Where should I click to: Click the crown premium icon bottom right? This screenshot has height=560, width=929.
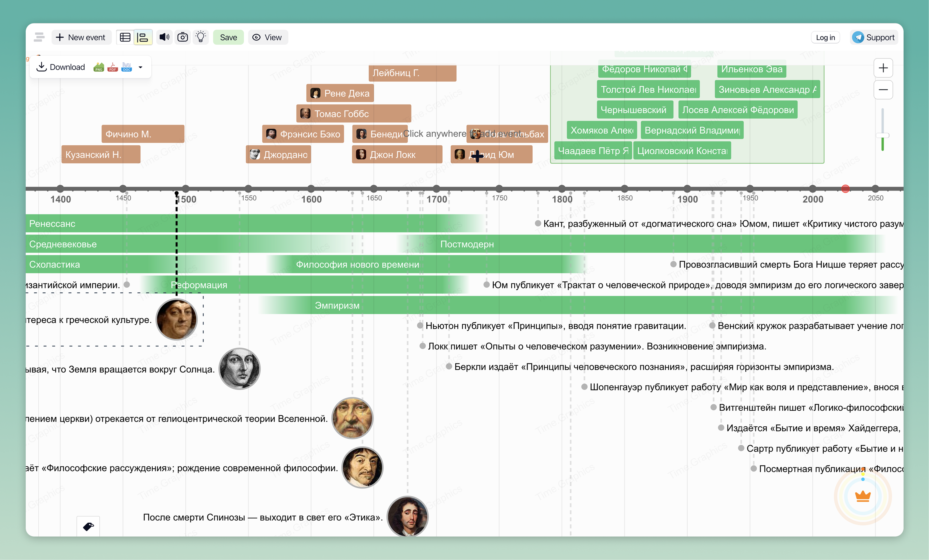click(x=863, y=497)
